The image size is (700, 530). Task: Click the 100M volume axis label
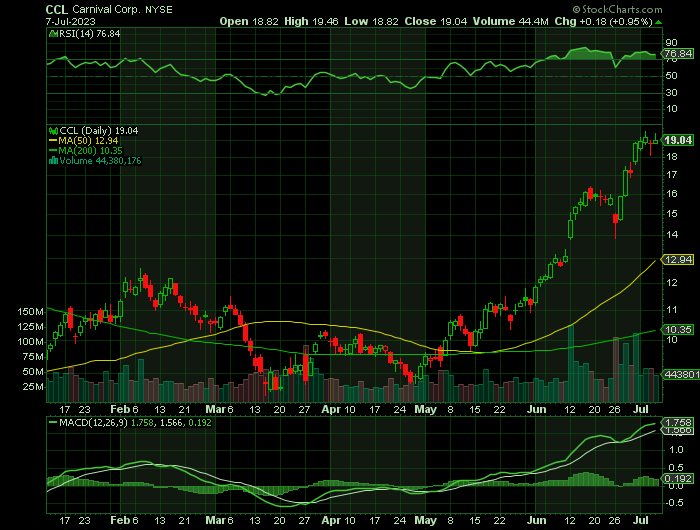click(x=30, y=342)
